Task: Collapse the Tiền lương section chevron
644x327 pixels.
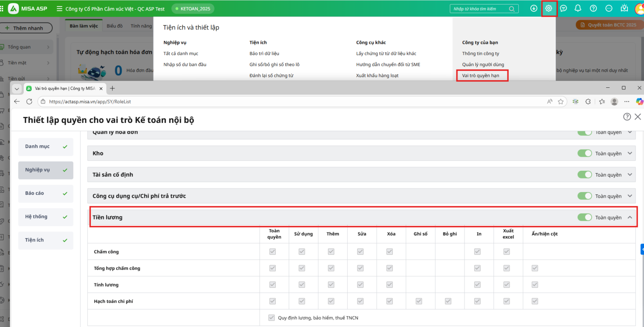Action: (x=630, y=217)
